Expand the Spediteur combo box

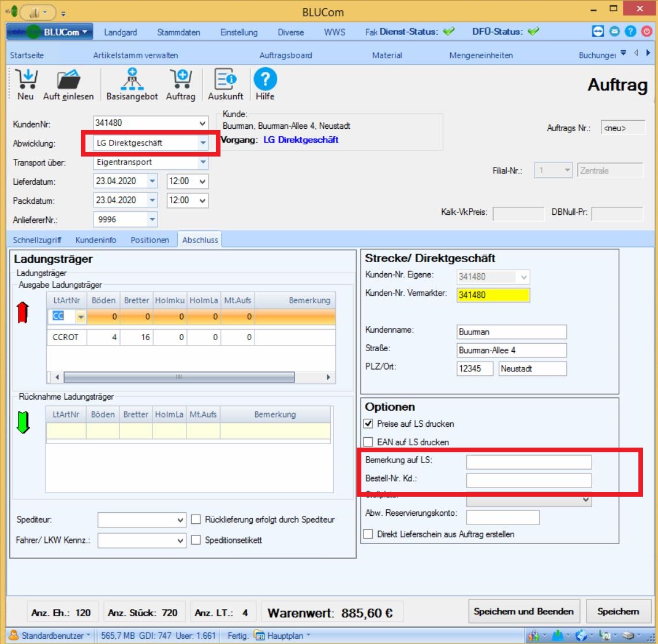pos(180,520)
